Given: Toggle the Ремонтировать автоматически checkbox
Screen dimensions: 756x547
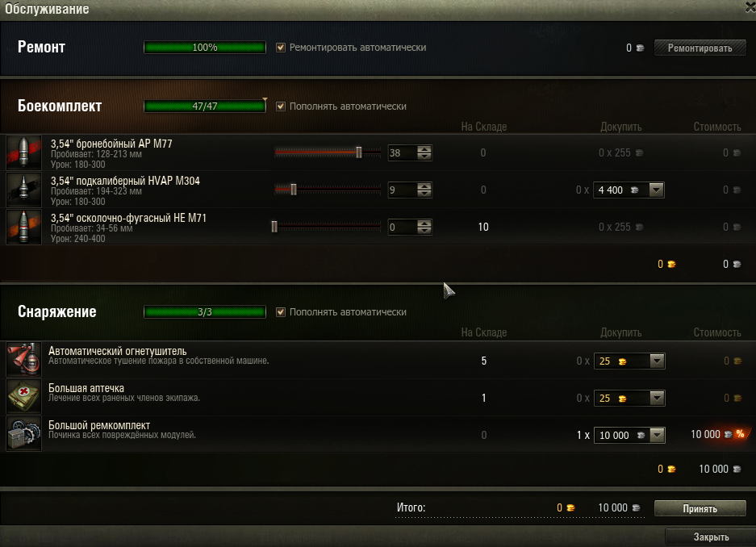Looking at the screenshot, I should pyautogui.click(x=281, y=48).
